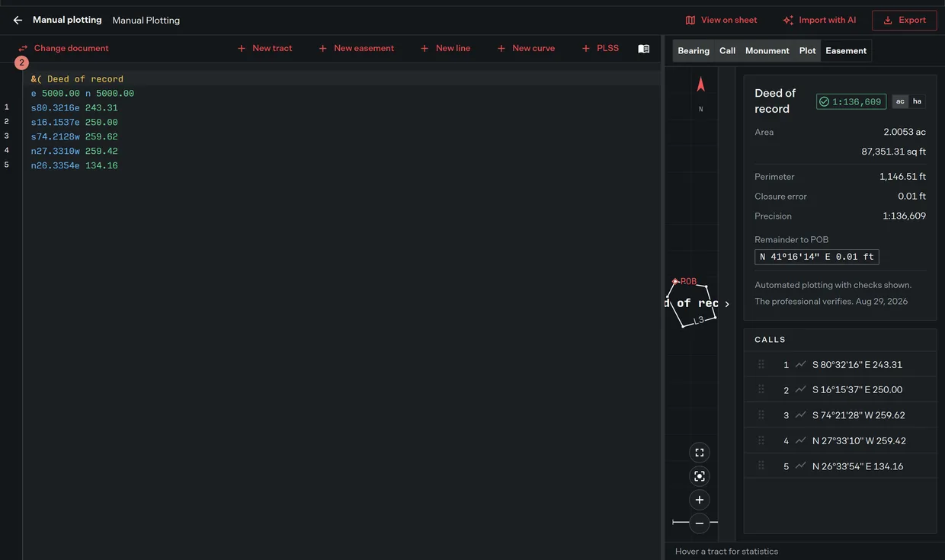Click the line icon on call 3
Image resolution: width=945 pixels, height=560 pixels.
pos(800,415)
